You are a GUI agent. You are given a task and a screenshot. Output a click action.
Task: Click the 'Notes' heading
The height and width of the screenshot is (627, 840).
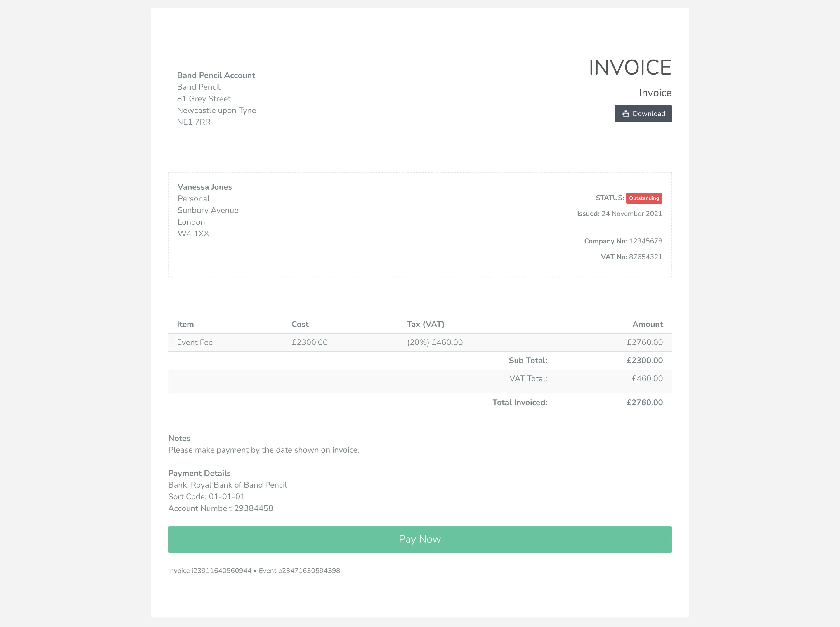(x=179, y=438)
